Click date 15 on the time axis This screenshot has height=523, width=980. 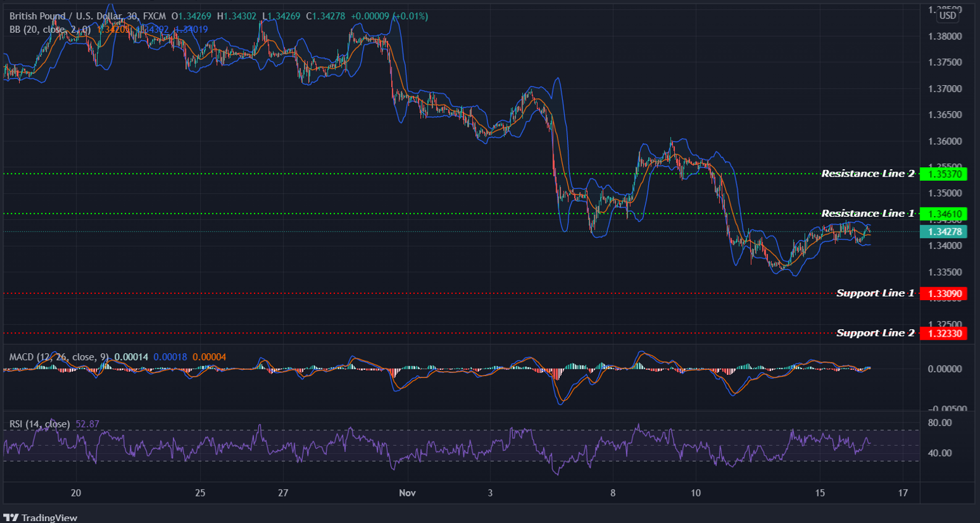click(820, 493)
